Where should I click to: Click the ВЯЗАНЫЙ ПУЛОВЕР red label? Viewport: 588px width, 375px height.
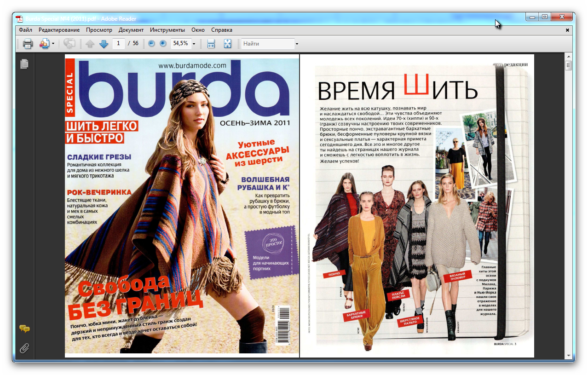457,277
